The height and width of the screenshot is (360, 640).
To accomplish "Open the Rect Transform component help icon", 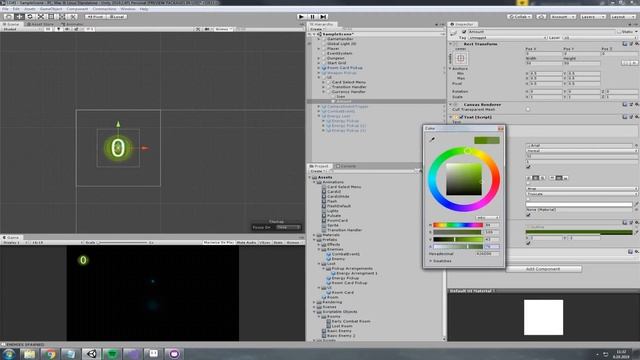I will [x=625, y=44].
